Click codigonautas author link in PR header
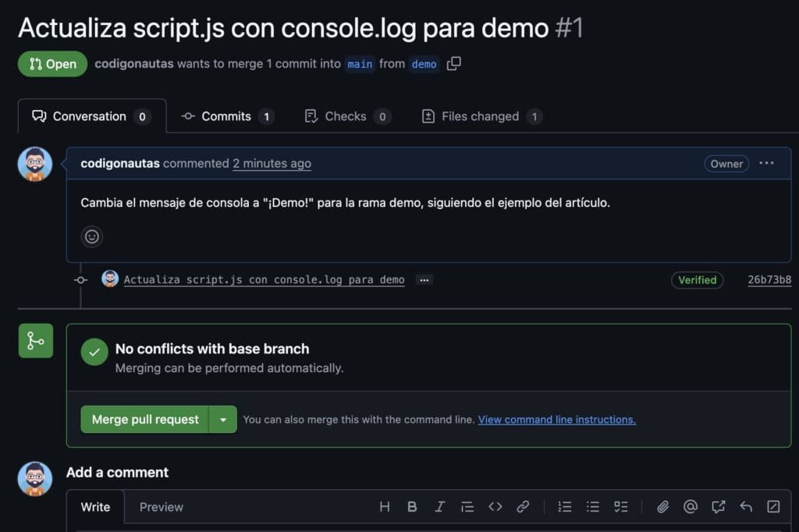799x532 pixels. tap(134, 64)
